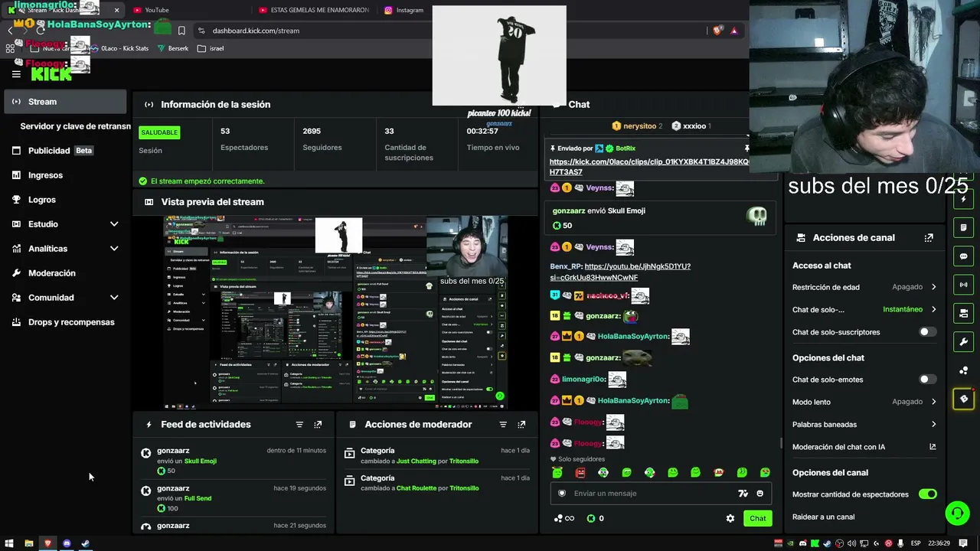Pop out Acciones de canal panel
This screenshot has width=980, height=551.
929,238
